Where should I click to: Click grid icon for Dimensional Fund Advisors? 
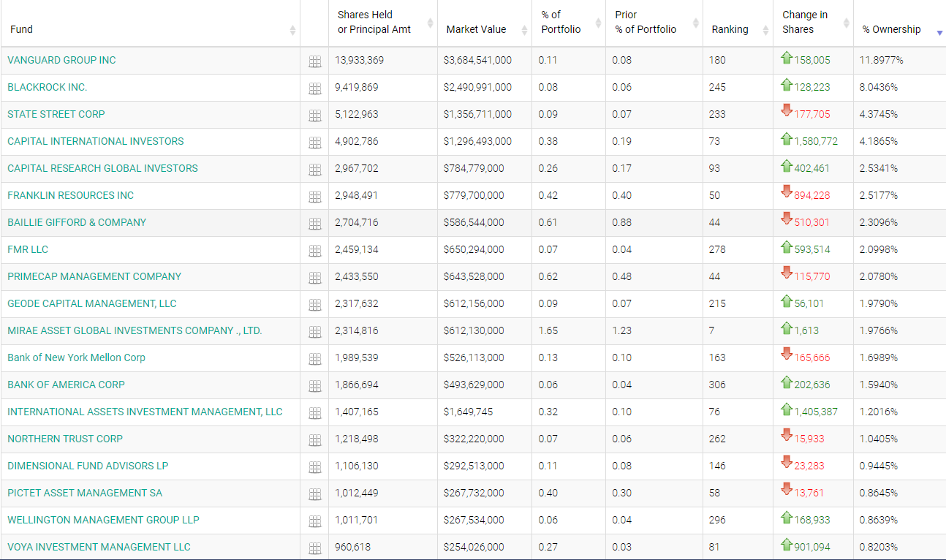pos(315,467)
